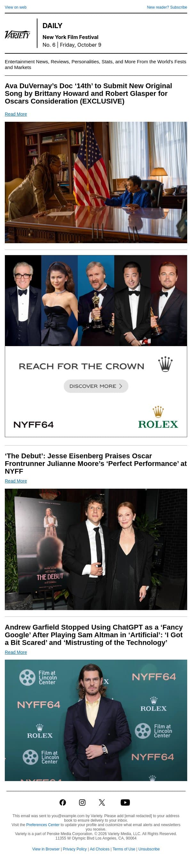Click the X social icon
Image resolution: width=192 pixels, height=868 pixels.
(x=101, y=802)
